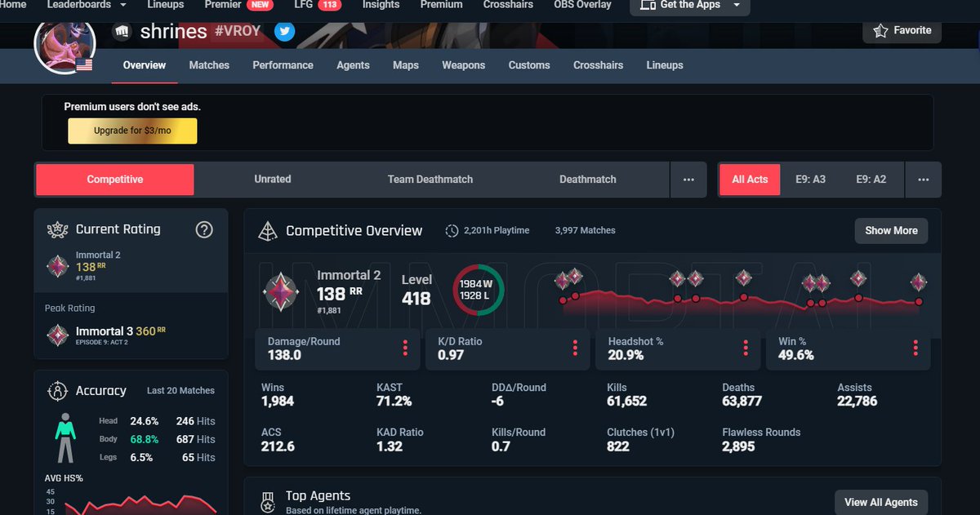Open the Weapons profile tab
The image size is (980, 515).
point(464,65)
